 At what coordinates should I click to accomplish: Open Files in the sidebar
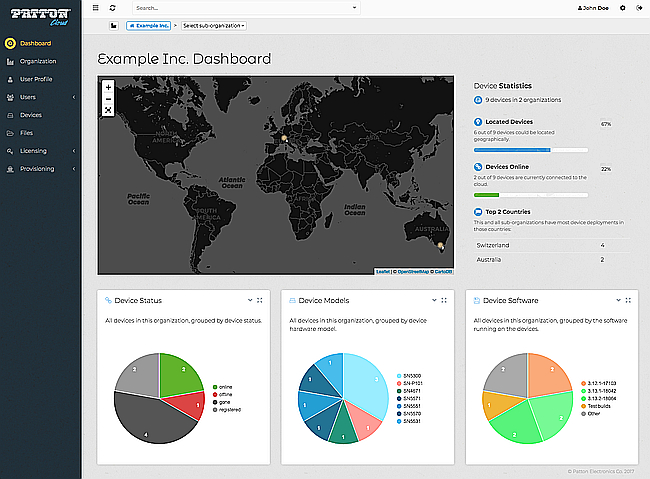[26, 133]
